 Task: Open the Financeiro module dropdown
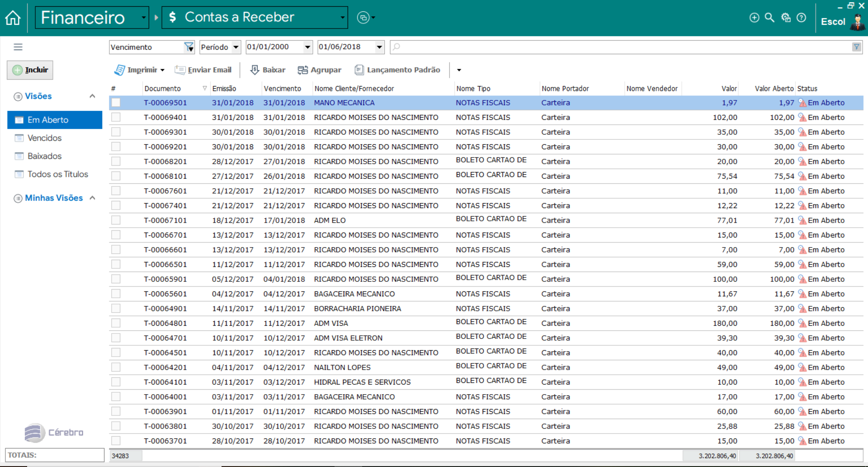143,18
